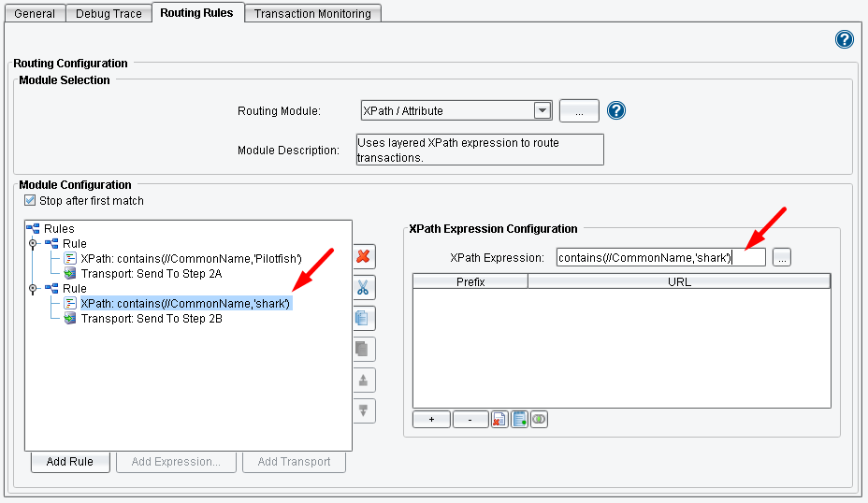Click the ellipsis button beside Routing Module
868x503 pixels.
click(x=579, y=110)
